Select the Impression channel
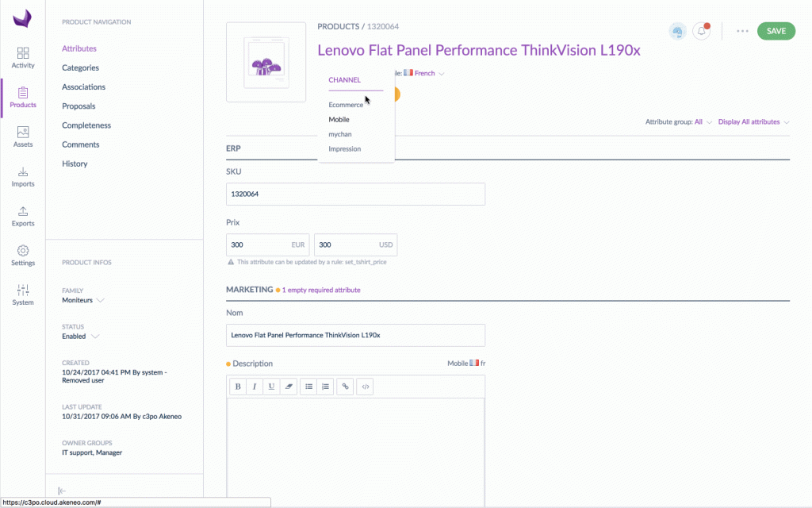 pyautogui.click(x=345, y=148)
